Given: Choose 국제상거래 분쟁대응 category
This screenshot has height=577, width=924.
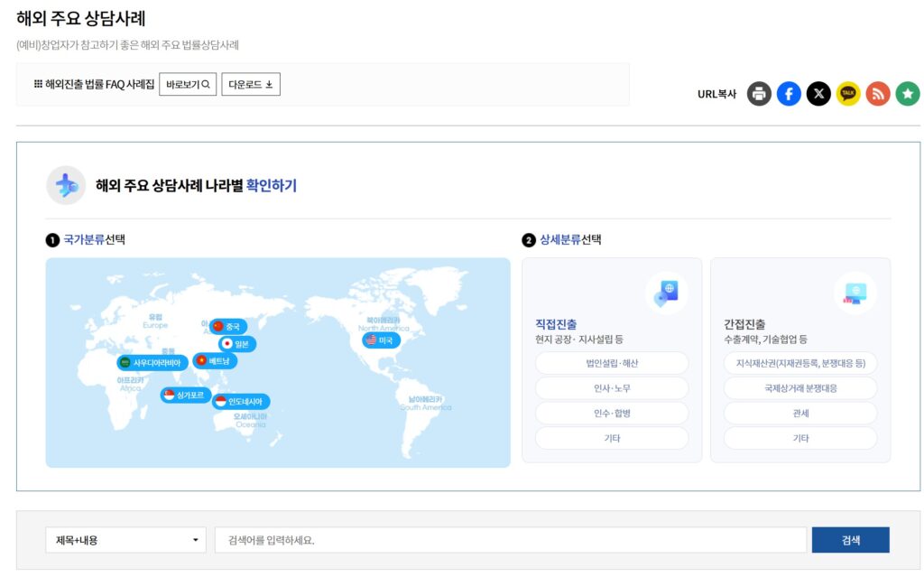Looking at the screenshot, I should [x=800, y=388].
